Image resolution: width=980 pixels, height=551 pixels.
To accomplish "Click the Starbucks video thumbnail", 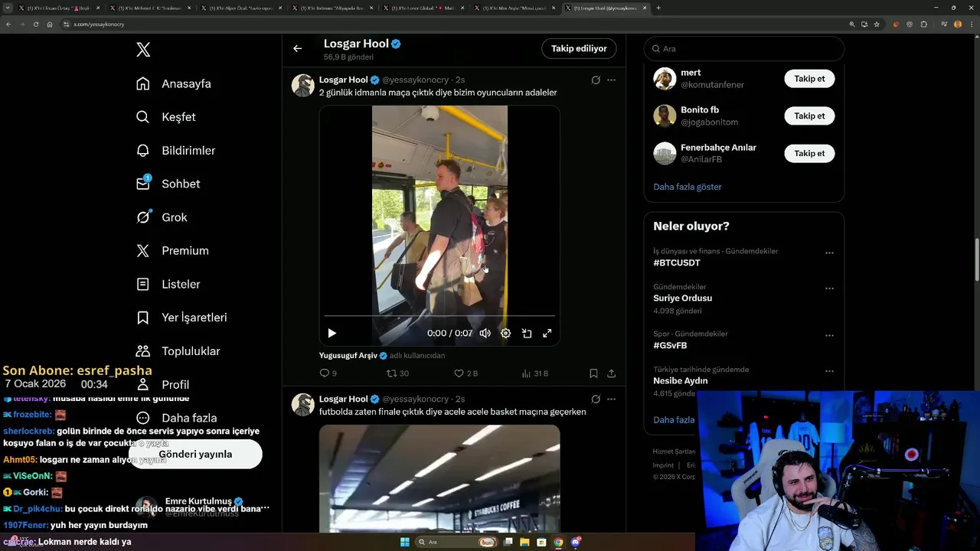I will click(x=439, y=478).
